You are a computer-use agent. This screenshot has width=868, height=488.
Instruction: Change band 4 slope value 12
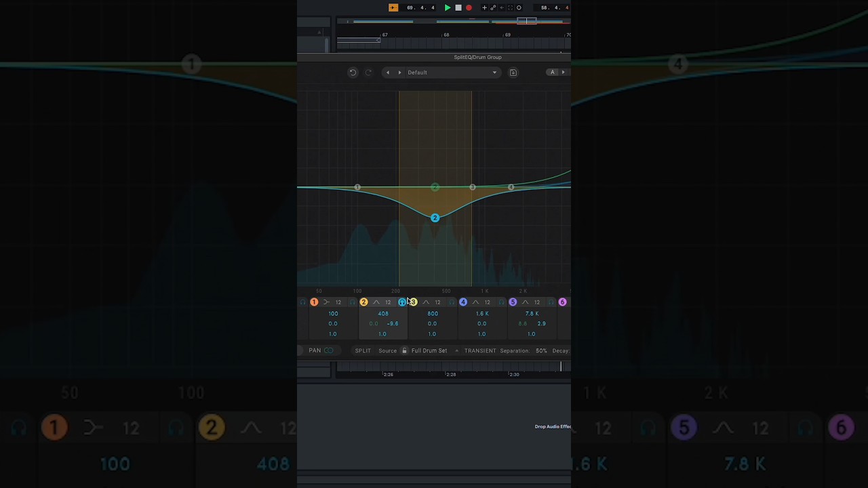click(x=487, y=302)
